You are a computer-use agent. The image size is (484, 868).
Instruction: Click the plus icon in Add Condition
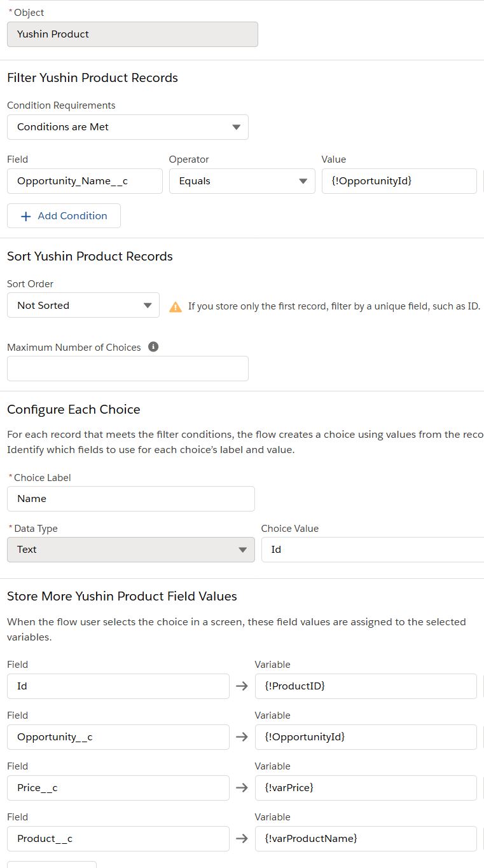pyautogui.click(x=26, y=216)
